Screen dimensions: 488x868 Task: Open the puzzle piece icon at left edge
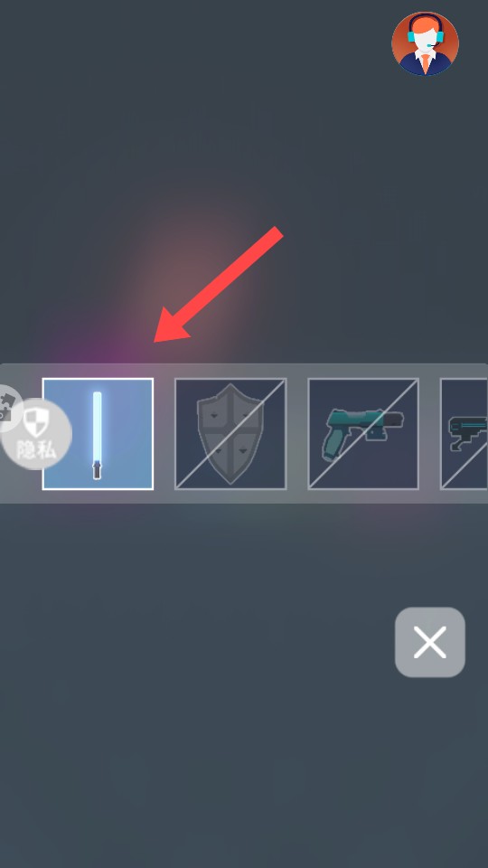(8, 409)
